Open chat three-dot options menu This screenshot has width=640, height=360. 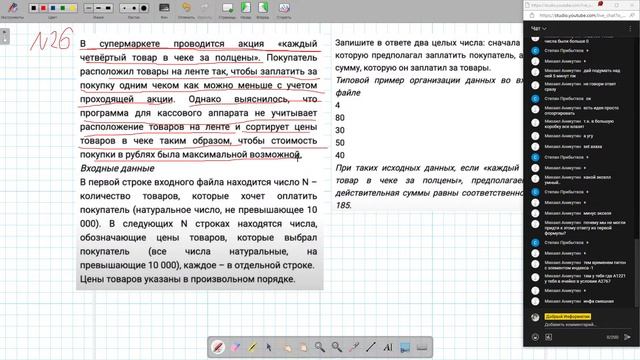[x=630, y=28]
